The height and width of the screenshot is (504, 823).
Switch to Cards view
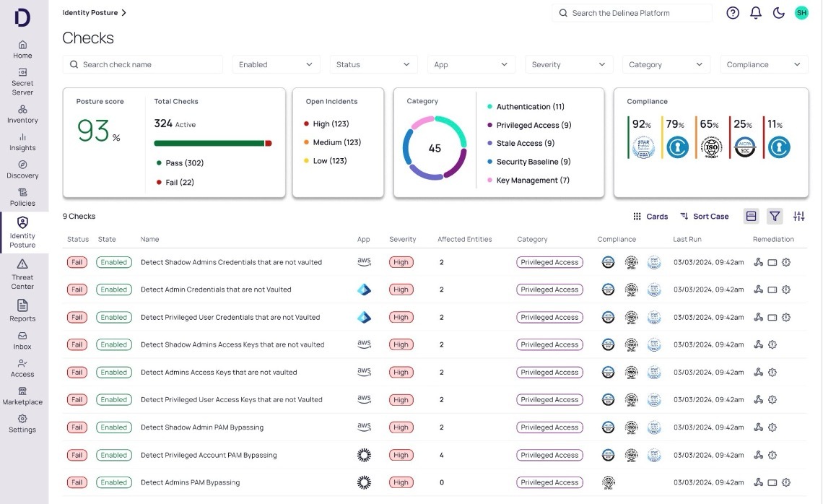(x=650, y=217)
